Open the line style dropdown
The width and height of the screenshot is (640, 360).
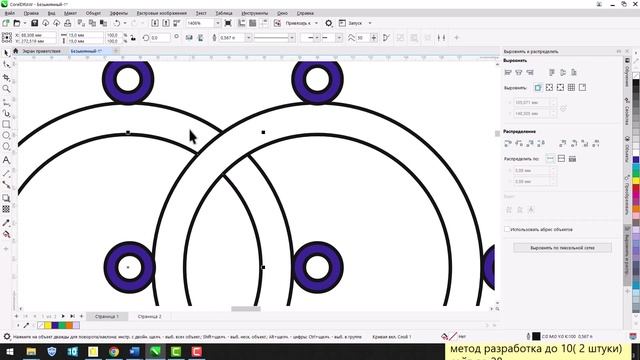coord(292,38)
